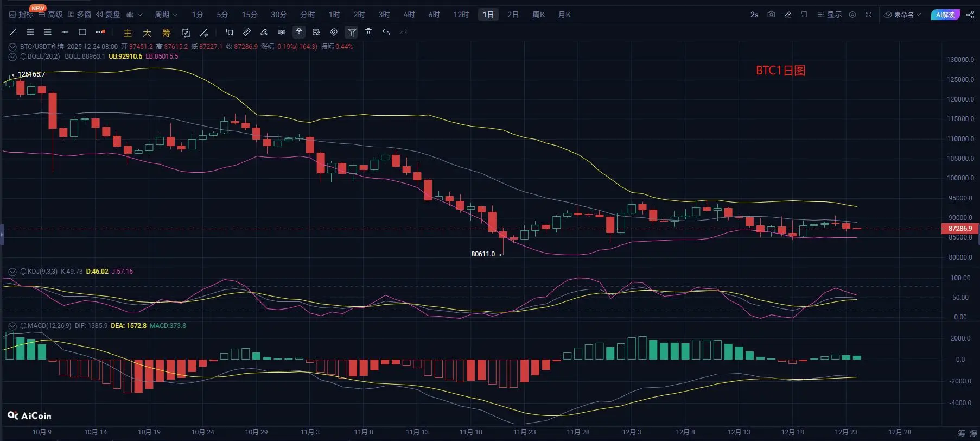The height and width of the screenshot is (441, 980).
Task: Delete drawings with the trash icon
Action: [368, 33]
